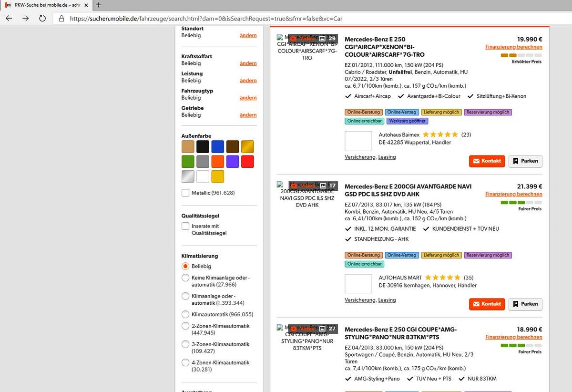The height and width of the screenshot is (392, 572).
Task: Click the Autohaus Baimex dealer logo box
Action: (358, 141)
